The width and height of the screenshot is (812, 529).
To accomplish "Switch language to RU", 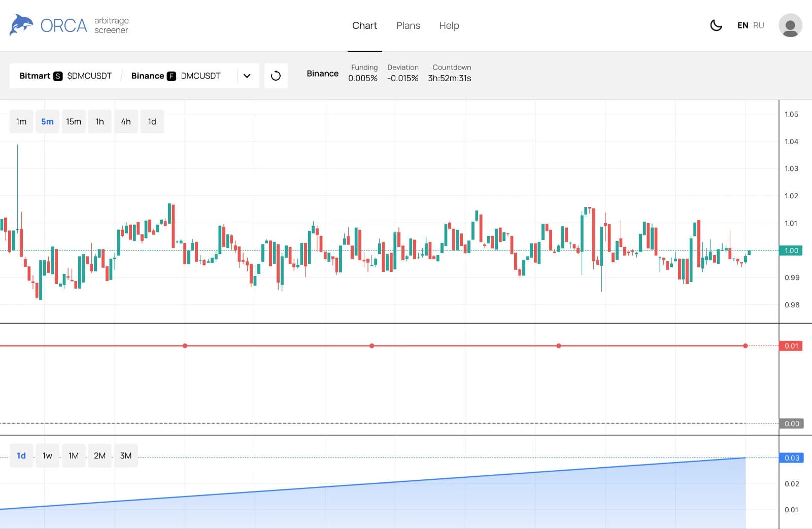I will coord(758,25).
